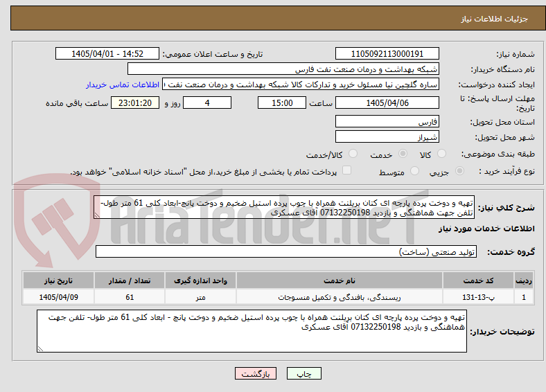Screen dimensions: 546x392
Task: Click the نام دستگاه خریدار label
Action: point(502,70)
